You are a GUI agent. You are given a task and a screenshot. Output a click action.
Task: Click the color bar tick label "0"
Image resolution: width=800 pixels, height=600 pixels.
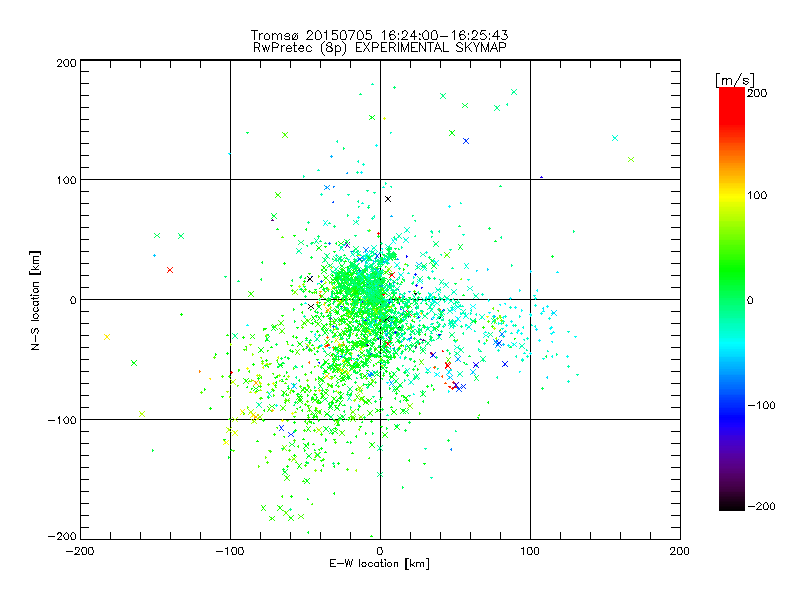point(750,300)
